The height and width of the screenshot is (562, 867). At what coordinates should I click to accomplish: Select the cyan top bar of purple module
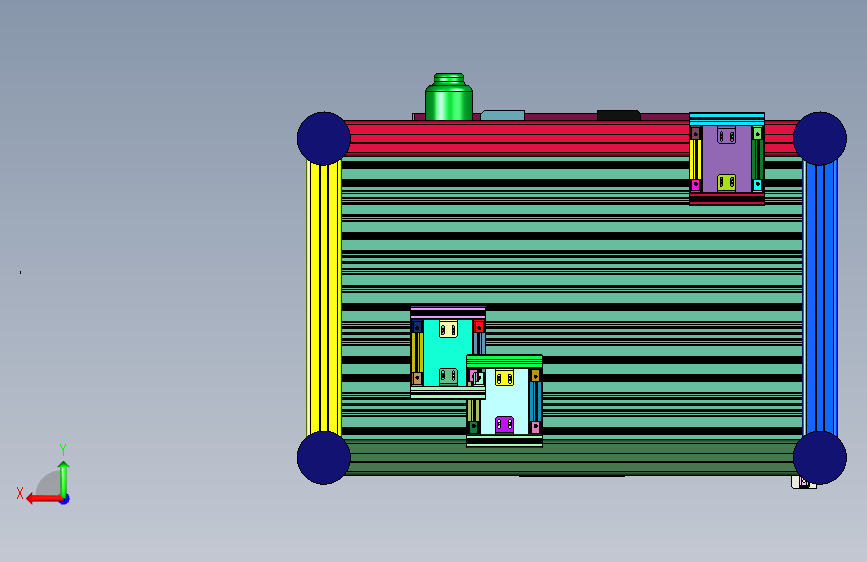(x=727, y=119)
